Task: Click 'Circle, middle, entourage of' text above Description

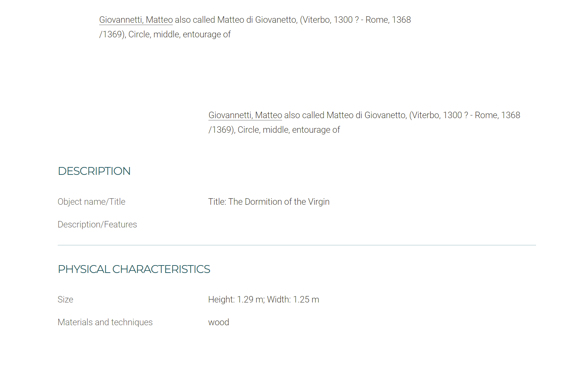Action: [x=289, y=130]
